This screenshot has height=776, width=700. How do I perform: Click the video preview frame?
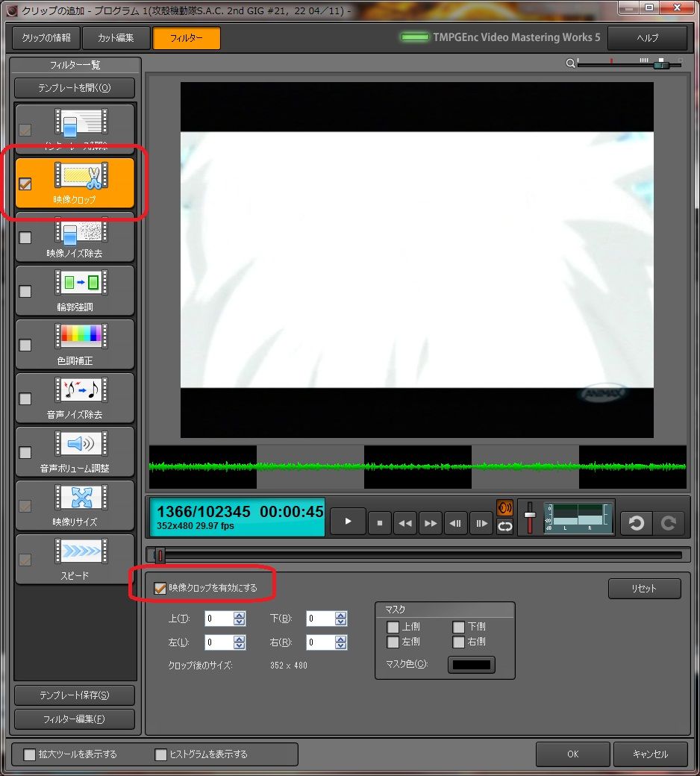(417, 260)
